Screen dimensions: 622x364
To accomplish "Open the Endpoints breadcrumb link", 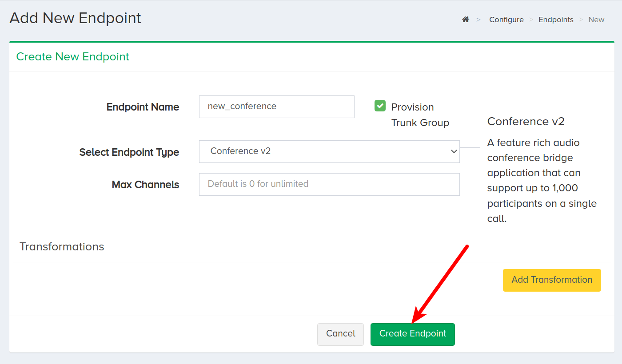I will point(556,20).
